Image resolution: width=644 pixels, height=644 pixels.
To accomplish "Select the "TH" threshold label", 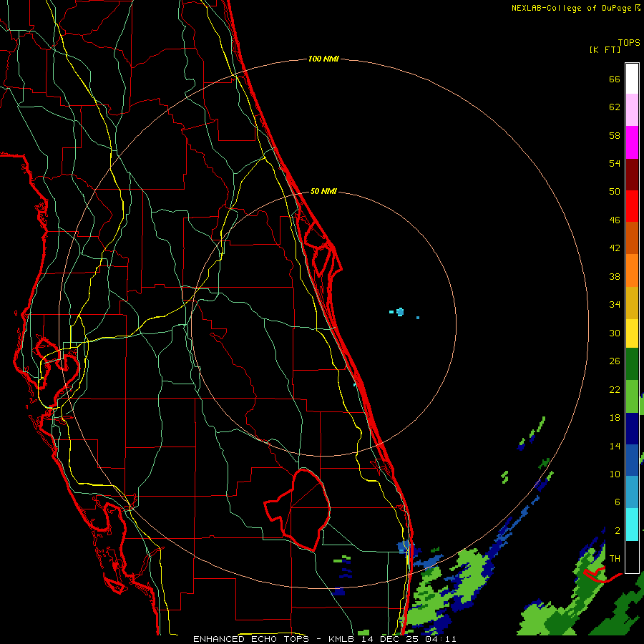I will (x=615, y=559).
